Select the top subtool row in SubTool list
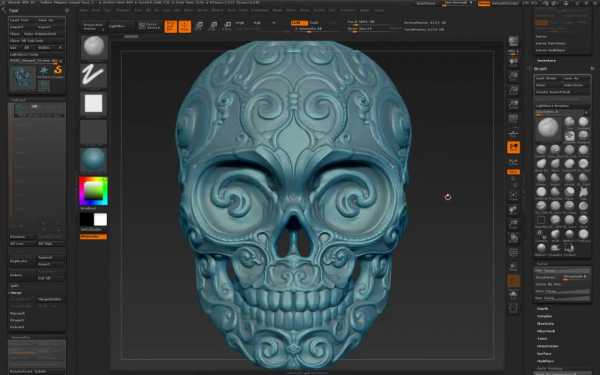 [x=38, y=108]
